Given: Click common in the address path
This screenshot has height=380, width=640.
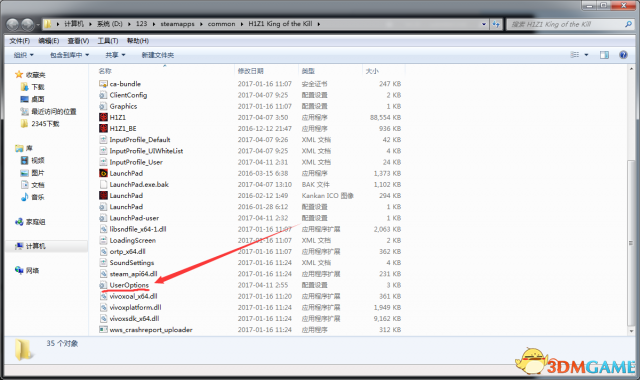Looking at the screenshot, I should tap(221, 24).
